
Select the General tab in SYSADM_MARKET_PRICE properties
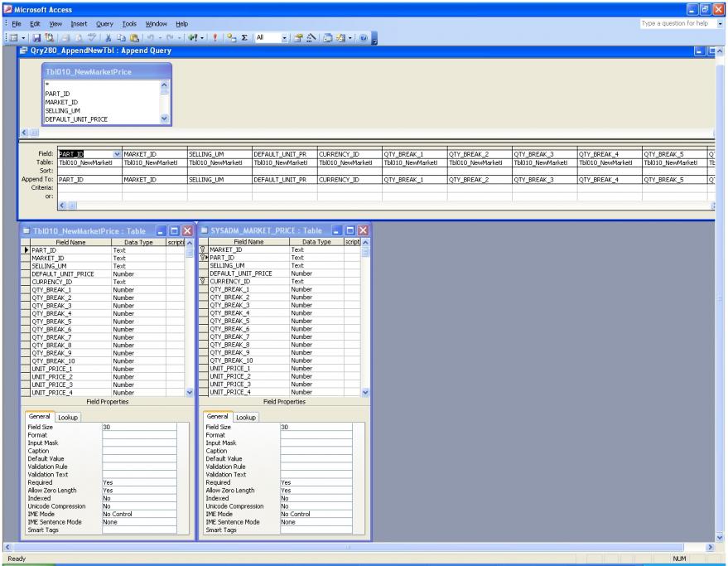pos(216,417)
